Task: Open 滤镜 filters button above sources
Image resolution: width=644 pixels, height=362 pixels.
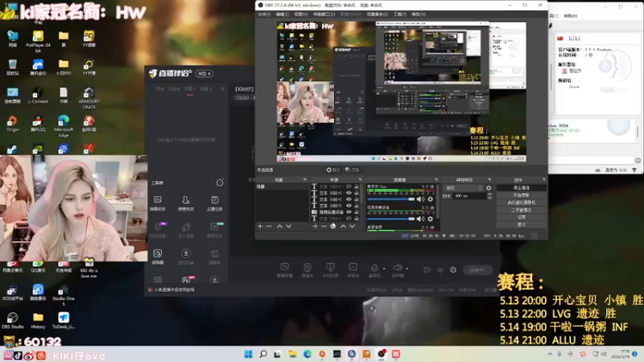Action: 352,170
